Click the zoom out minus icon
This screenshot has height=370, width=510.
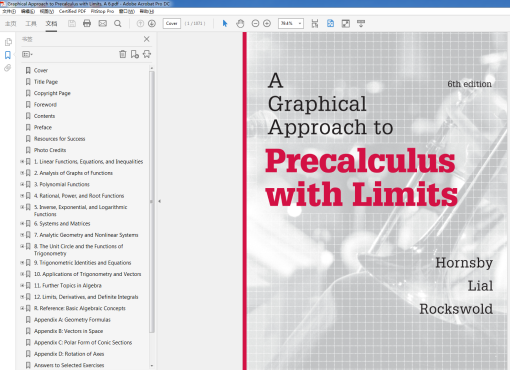[x=255, y=23]
